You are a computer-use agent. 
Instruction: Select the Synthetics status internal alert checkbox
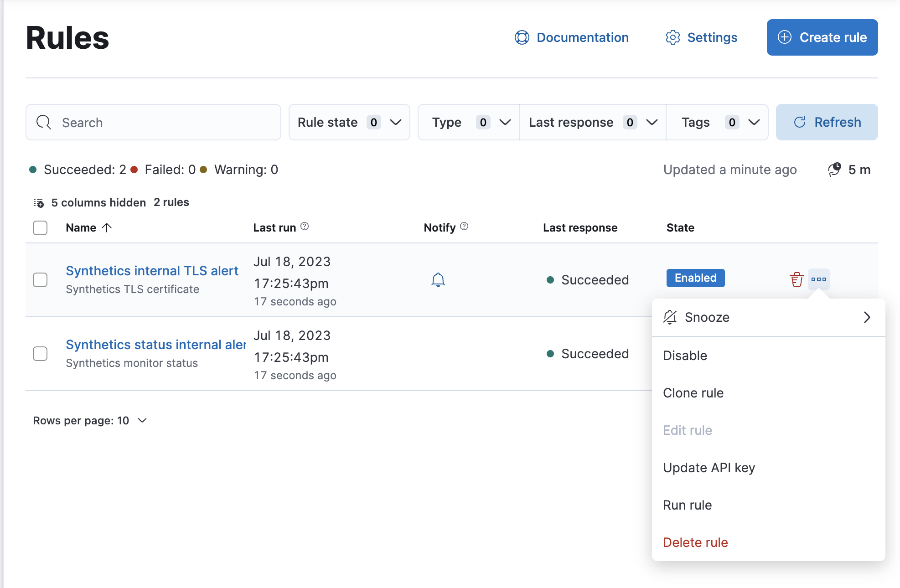click(40, 354)
